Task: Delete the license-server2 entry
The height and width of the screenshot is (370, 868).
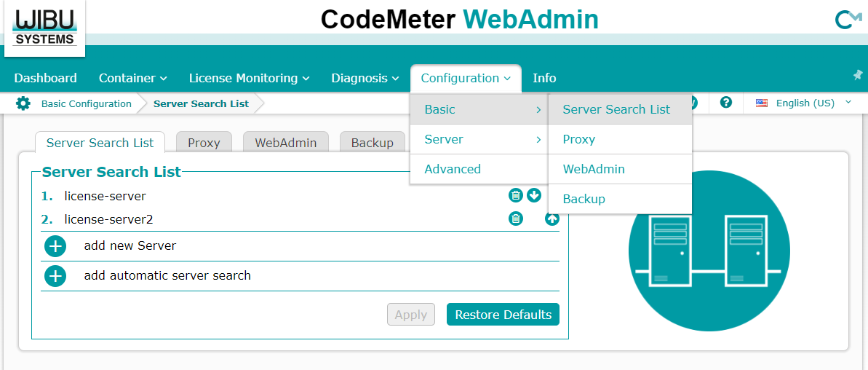Action: 515,219
